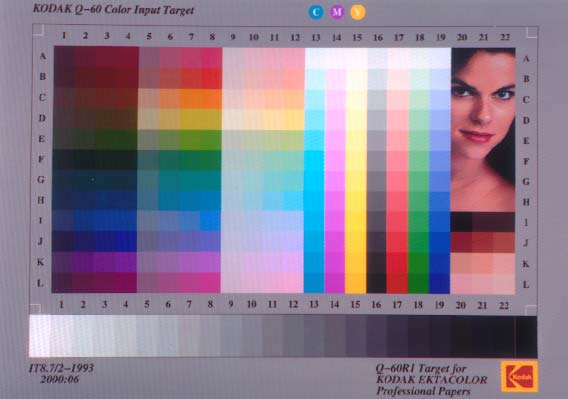Image resolution: width=568 pixels, height=399 pixels.
Task: Select the woman's portrait photo
Action: pos(483,130)
